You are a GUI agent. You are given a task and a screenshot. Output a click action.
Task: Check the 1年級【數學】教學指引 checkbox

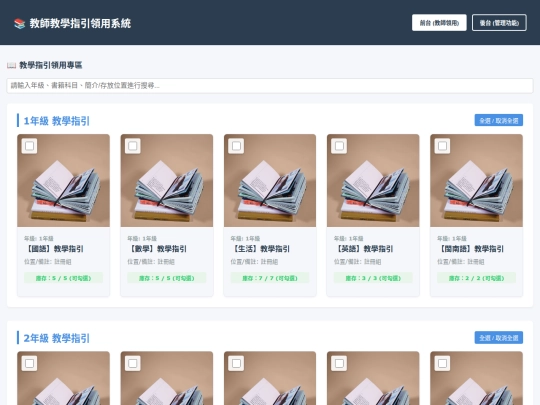coord(133,146)
